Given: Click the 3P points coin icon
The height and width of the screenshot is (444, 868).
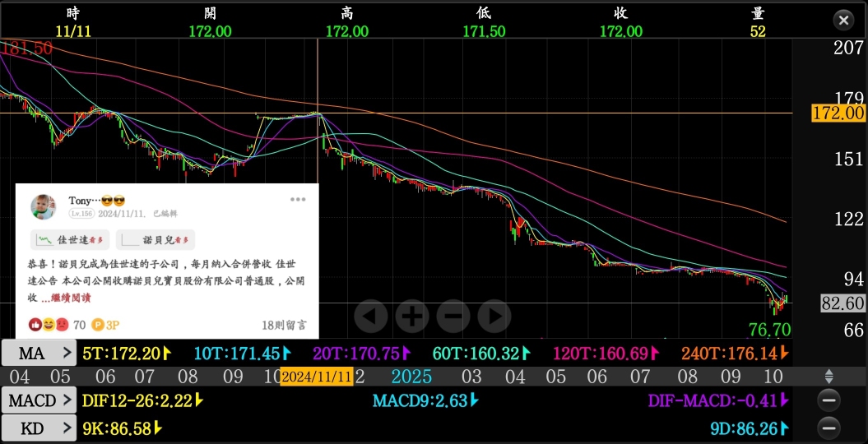Looking at the screenshot, I should 98,325.
